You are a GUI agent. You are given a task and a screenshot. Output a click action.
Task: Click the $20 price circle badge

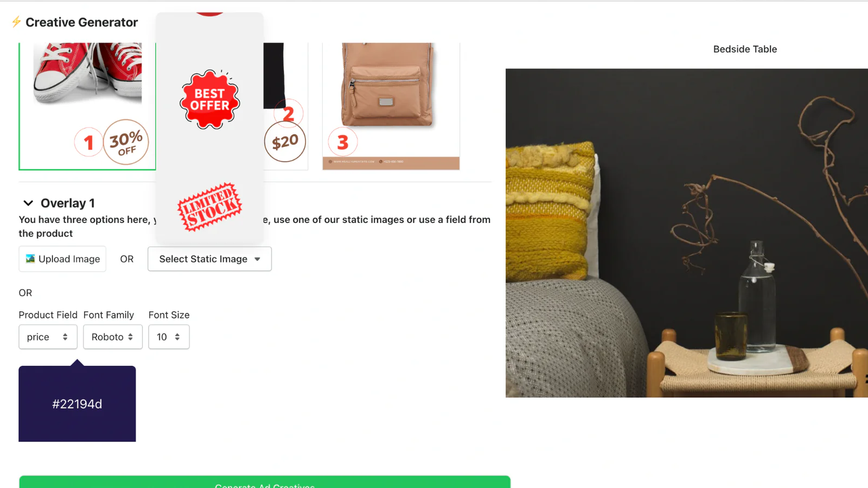click(x=285, y=142)
